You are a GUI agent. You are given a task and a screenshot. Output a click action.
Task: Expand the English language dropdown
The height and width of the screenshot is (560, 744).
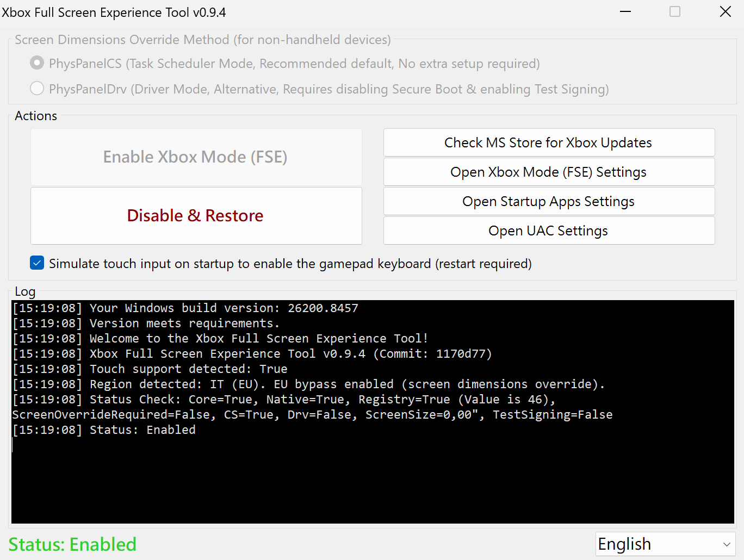click(665, 544)
